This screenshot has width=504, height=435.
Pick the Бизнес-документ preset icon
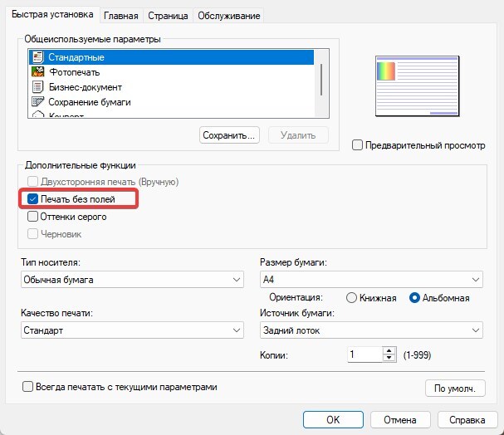(x=37, y=87)
